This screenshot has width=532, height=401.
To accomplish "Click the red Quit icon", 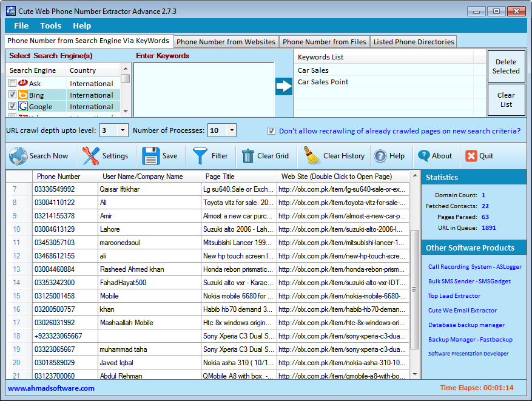I will (471, 156).
